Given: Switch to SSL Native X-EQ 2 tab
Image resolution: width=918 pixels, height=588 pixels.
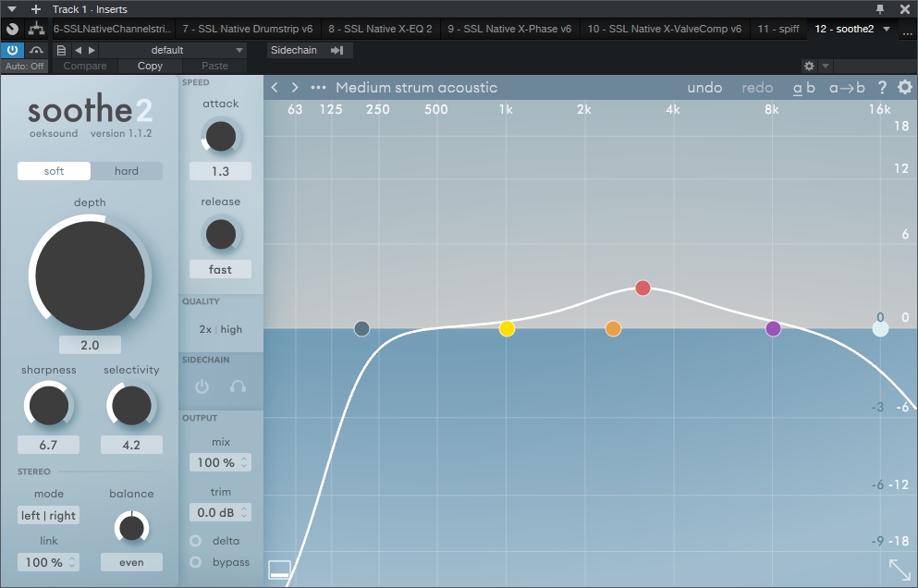Looking at the screenshot, I should (380, 29).
